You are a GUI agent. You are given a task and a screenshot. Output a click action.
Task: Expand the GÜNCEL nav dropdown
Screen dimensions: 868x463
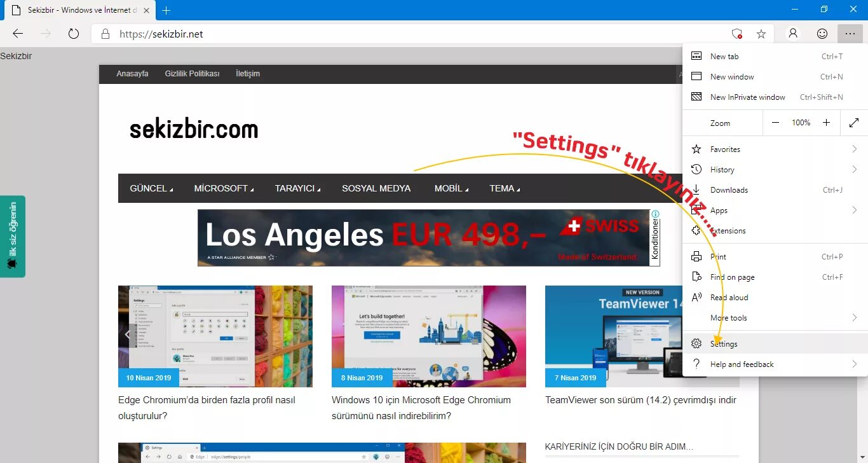(x=151, y=188)
